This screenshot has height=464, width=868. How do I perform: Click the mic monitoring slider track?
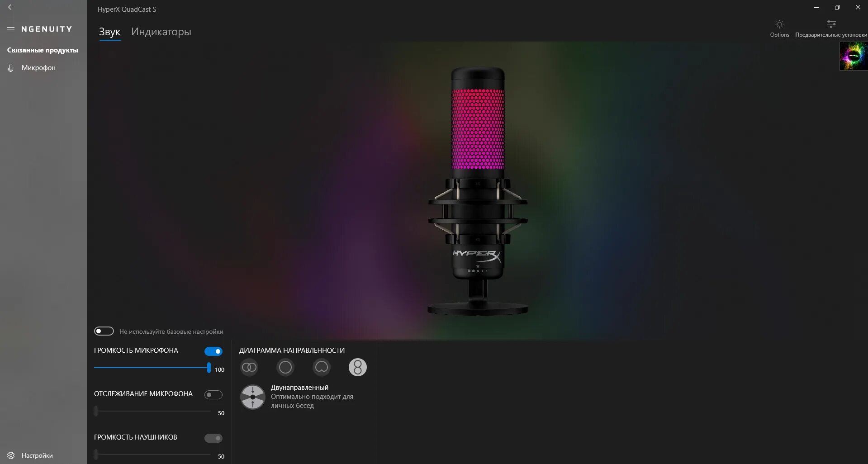pos(152,411)
